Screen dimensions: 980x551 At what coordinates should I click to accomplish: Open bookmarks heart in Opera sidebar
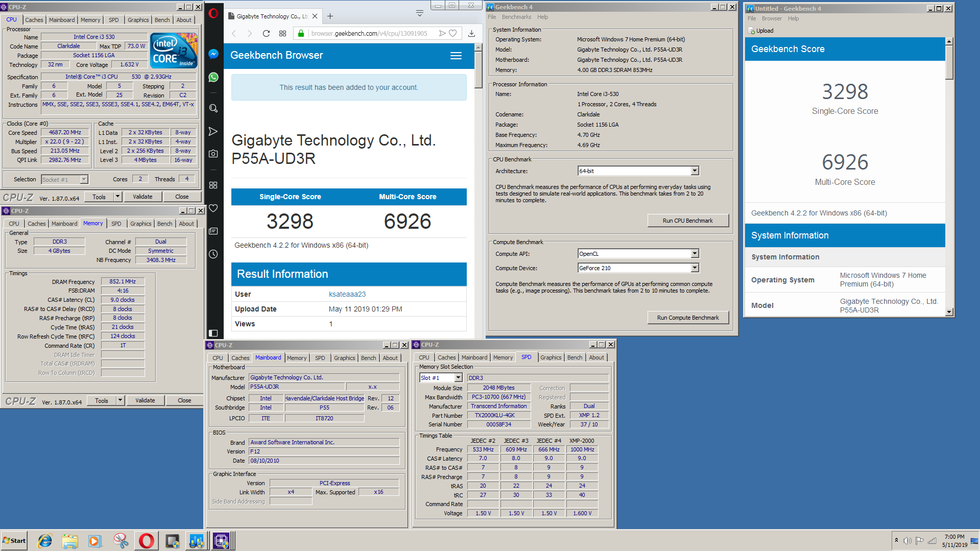point(213,208)
